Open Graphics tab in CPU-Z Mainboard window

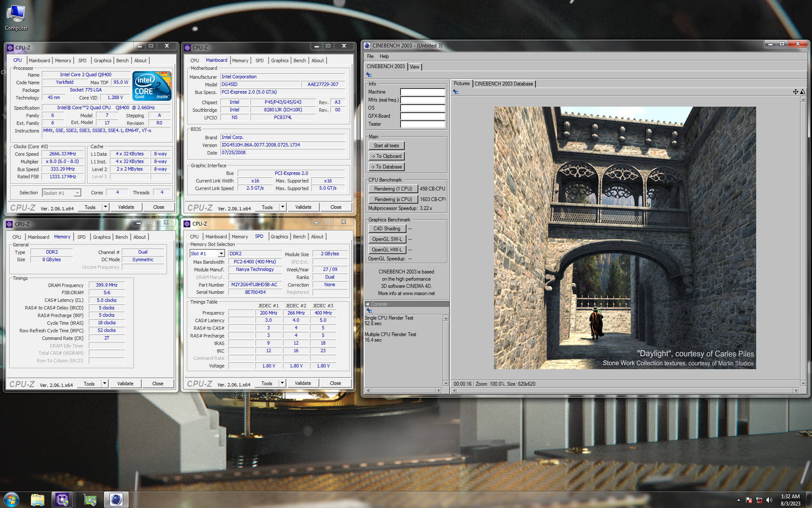pos(280,61)
